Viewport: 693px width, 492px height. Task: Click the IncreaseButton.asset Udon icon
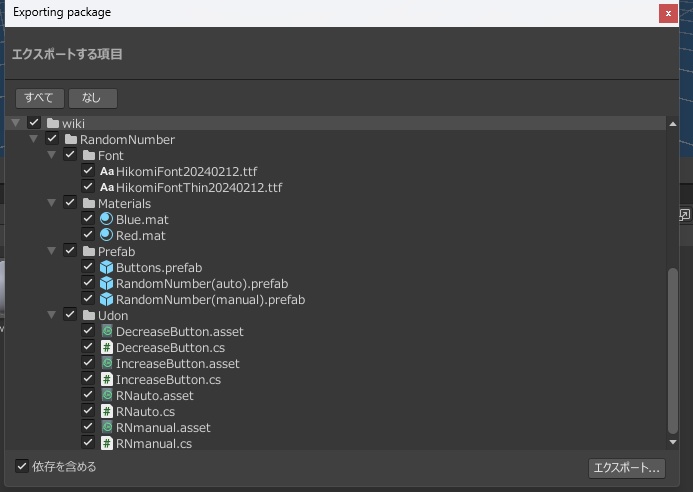point(107,363)
